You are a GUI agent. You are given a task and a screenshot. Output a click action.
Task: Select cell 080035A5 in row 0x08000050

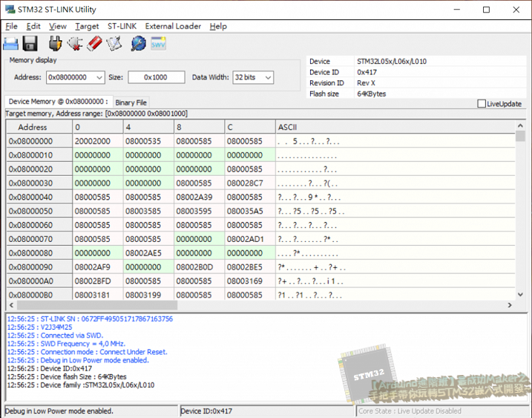[x=250, y=211]
